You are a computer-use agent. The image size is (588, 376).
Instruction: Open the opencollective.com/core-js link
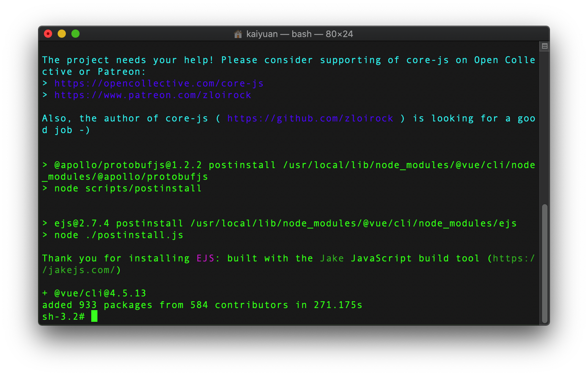point(159,83)
